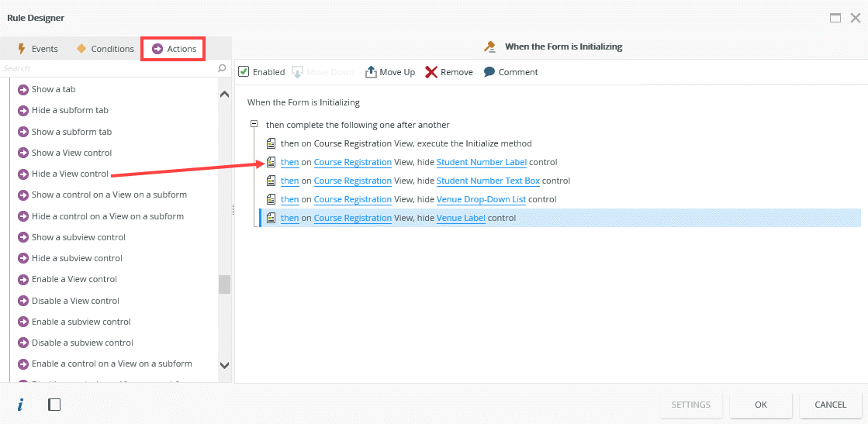Click the Move Up arrow icon
This screenshot has height=424, width=868.
point(371,72)
